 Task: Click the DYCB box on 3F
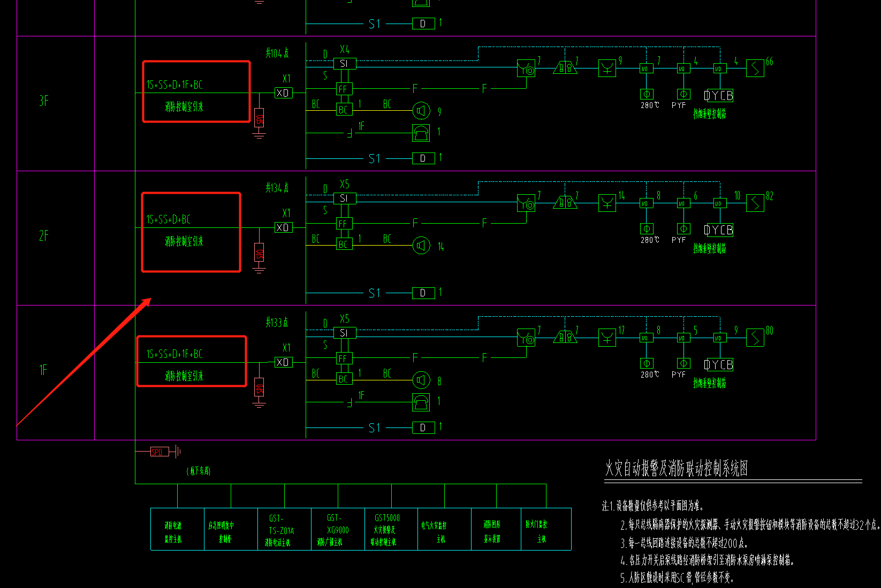point(719,96)
